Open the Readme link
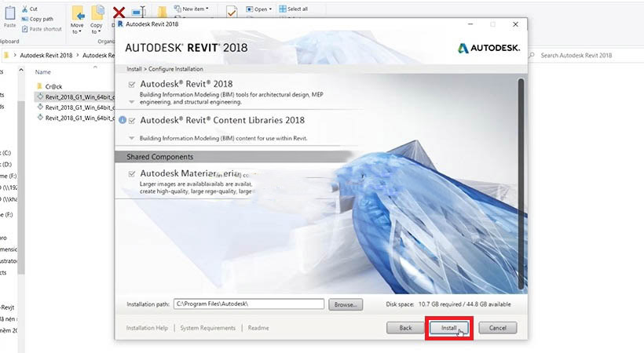Viewport: 644px width, 353px height. tap(258, 328)
